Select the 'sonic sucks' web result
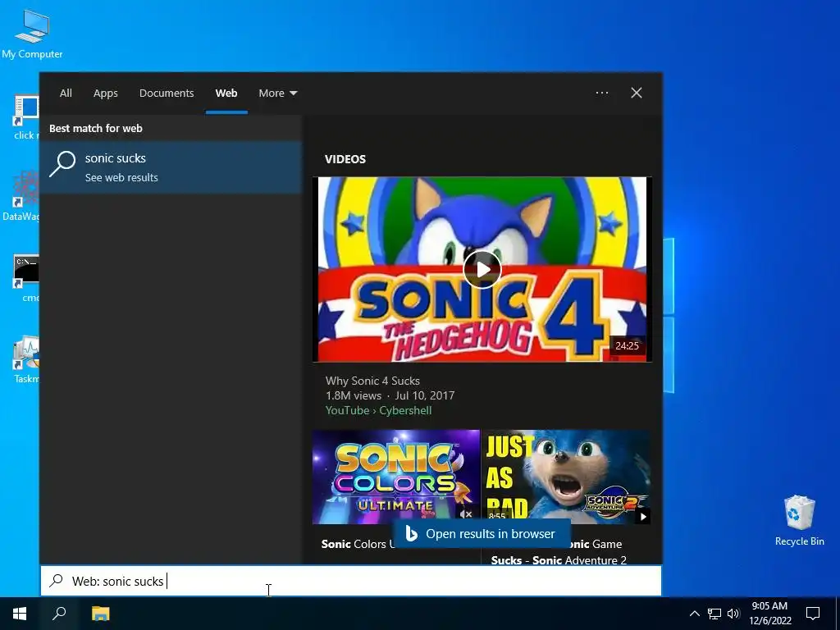 coord(171,167)
